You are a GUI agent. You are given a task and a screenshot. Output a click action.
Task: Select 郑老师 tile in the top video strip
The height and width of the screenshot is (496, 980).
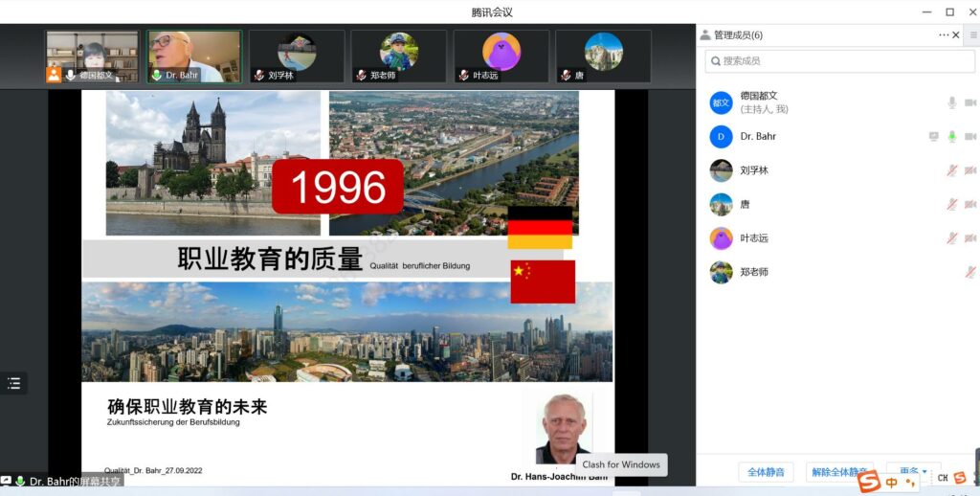[399, 56]
